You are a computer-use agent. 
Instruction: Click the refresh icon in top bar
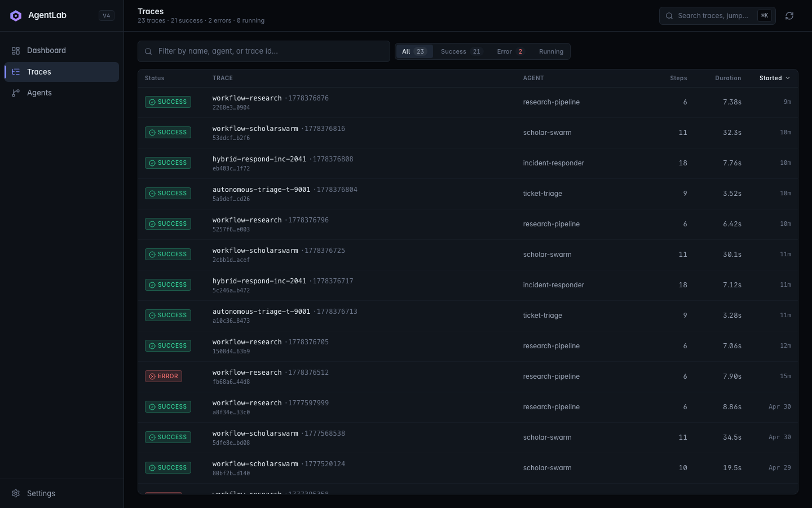coord(789,16)
